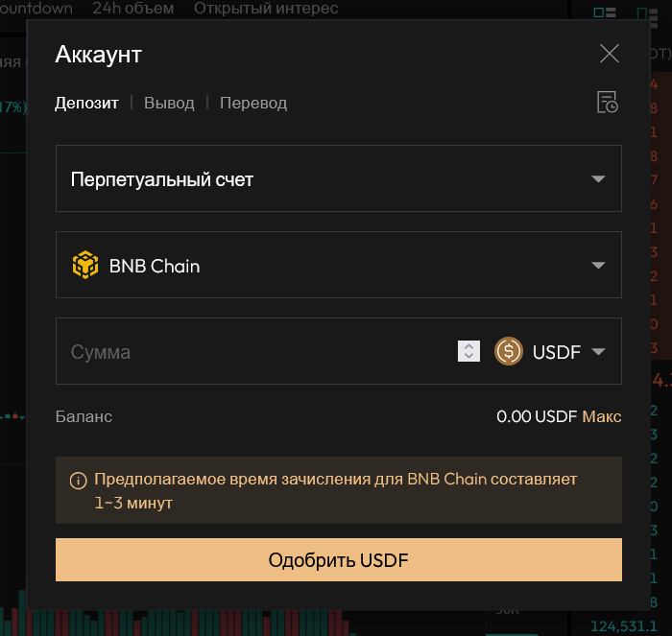Expand the Перпетуальный счет dropdown arrow
This screenshot has width=672, height=636.
(598, 178)
